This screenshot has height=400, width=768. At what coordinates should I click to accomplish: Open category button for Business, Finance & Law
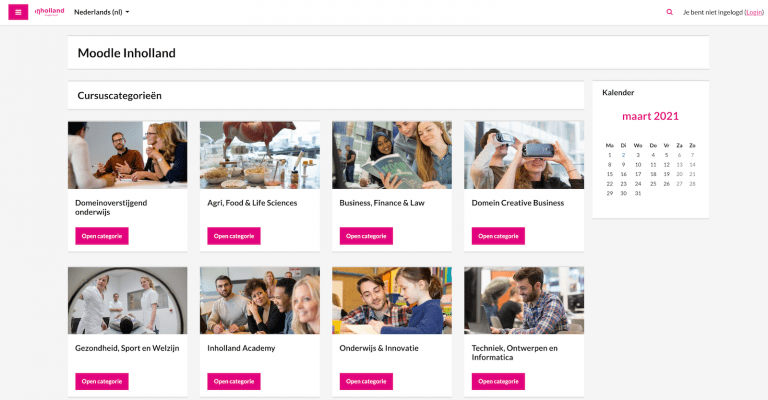pyautogui.click(x=366, y=236)
